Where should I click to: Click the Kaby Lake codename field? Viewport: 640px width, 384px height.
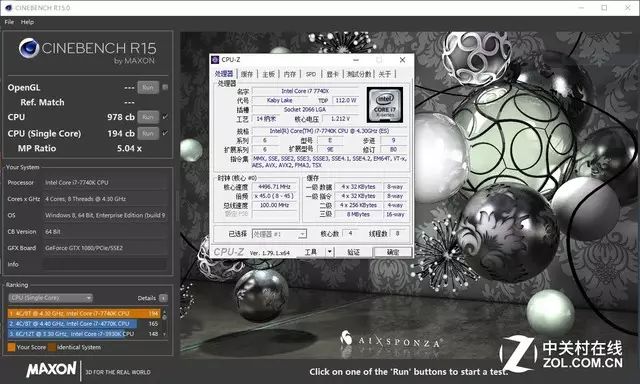point(280,100)
